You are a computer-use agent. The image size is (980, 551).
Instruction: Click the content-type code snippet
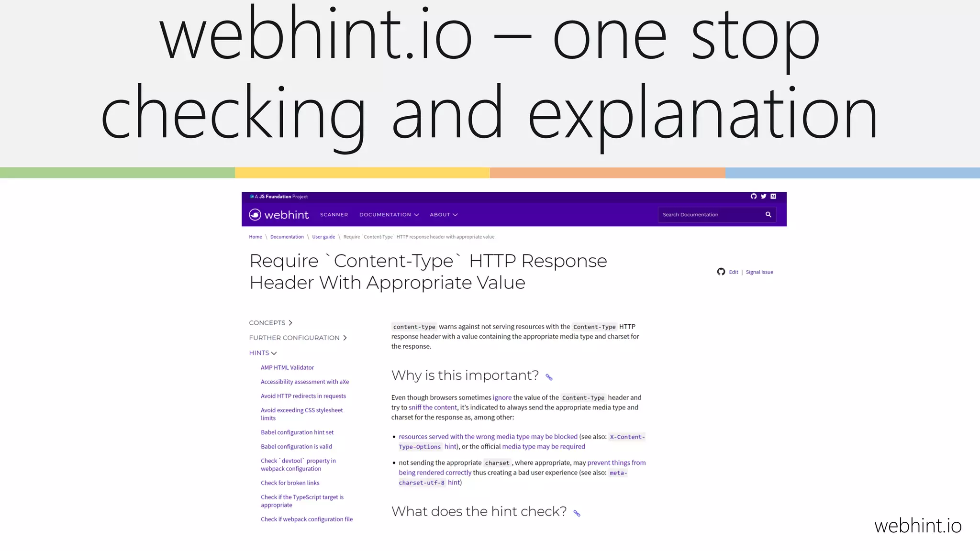[414, 327]
